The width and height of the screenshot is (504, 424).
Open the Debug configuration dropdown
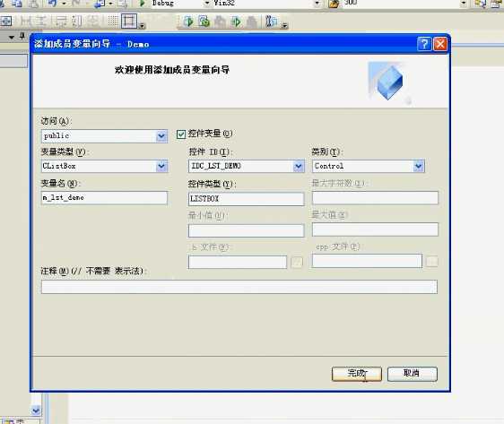coord(207,4)
